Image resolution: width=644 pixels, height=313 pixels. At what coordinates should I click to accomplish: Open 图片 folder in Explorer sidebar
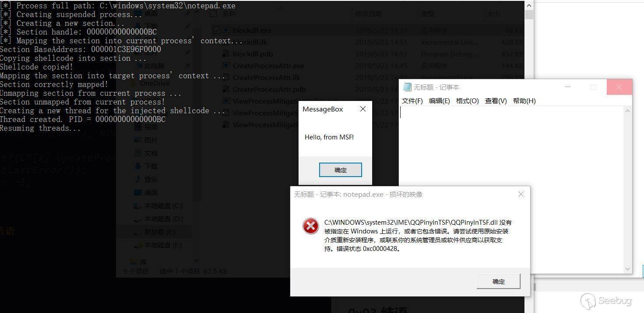pos(151,140)
